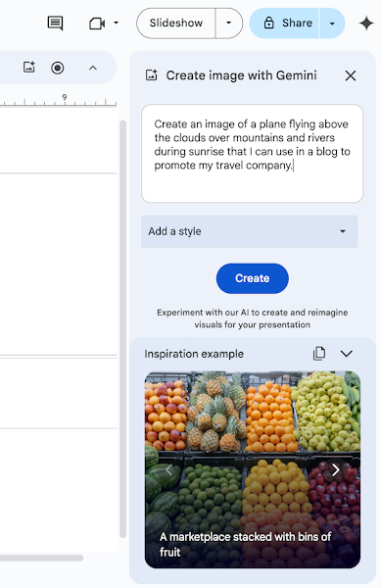
Task: Click the record slideshow icon
Action: (x=58, y=68)
